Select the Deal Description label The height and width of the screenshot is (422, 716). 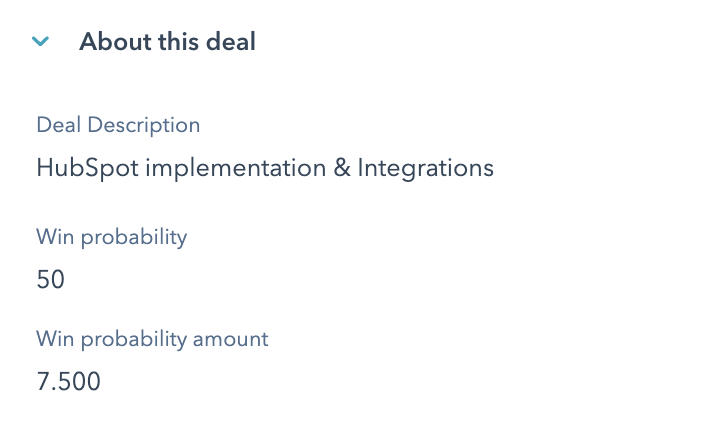click(x=118, y=126)
